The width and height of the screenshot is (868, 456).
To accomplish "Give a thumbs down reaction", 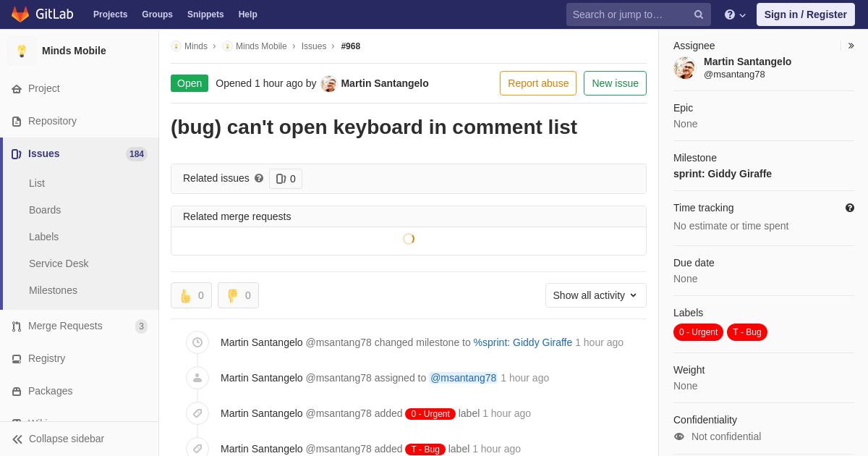I will (238, 295).
